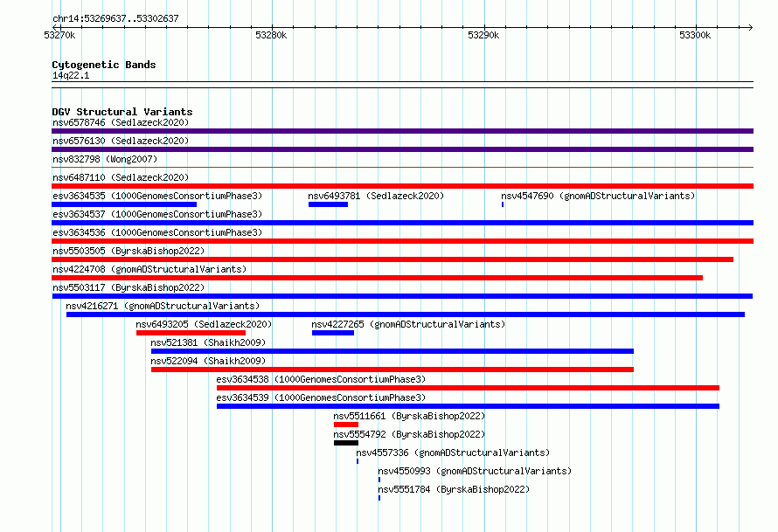Click the nsv4547690 gnomAD variant label
The image size is (778, 532).
(x=598, y=196)
